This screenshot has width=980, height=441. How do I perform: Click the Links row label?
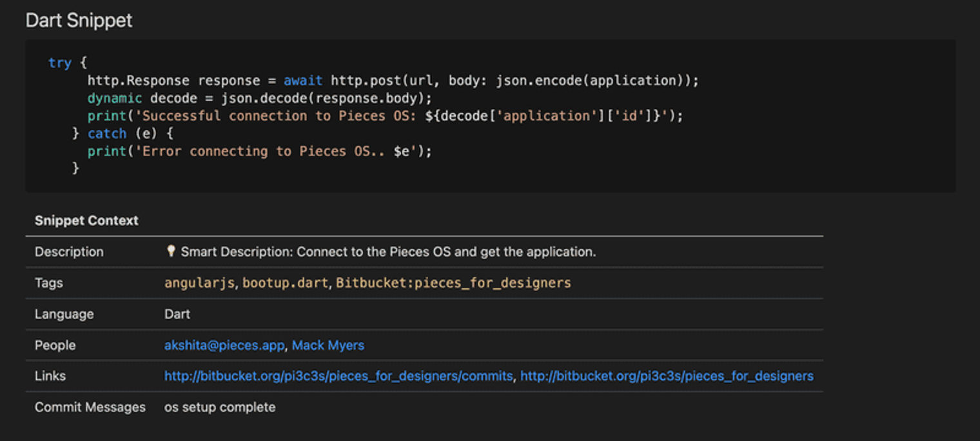coord(50,376)
